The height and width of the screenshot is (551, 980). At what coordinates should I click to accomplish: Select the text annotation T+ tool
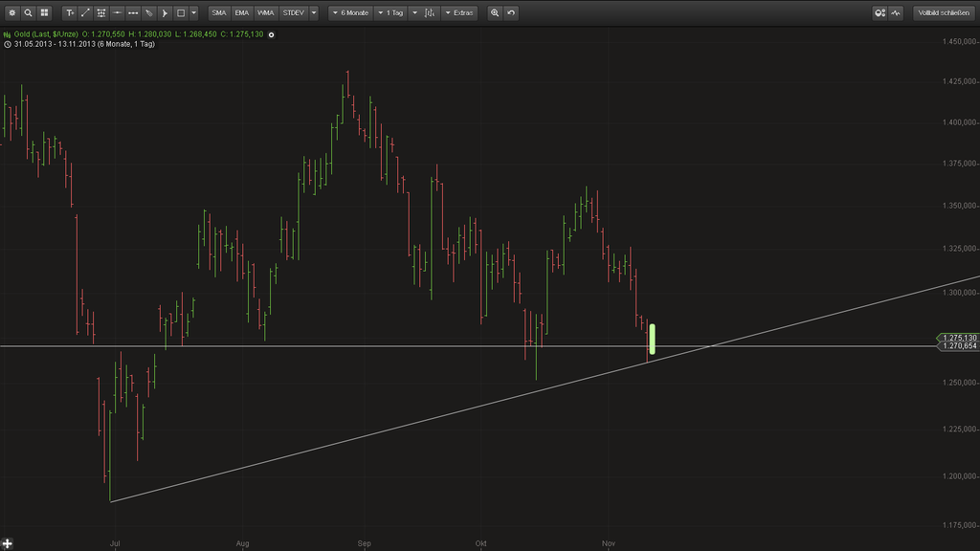click(x=70, y=12)
